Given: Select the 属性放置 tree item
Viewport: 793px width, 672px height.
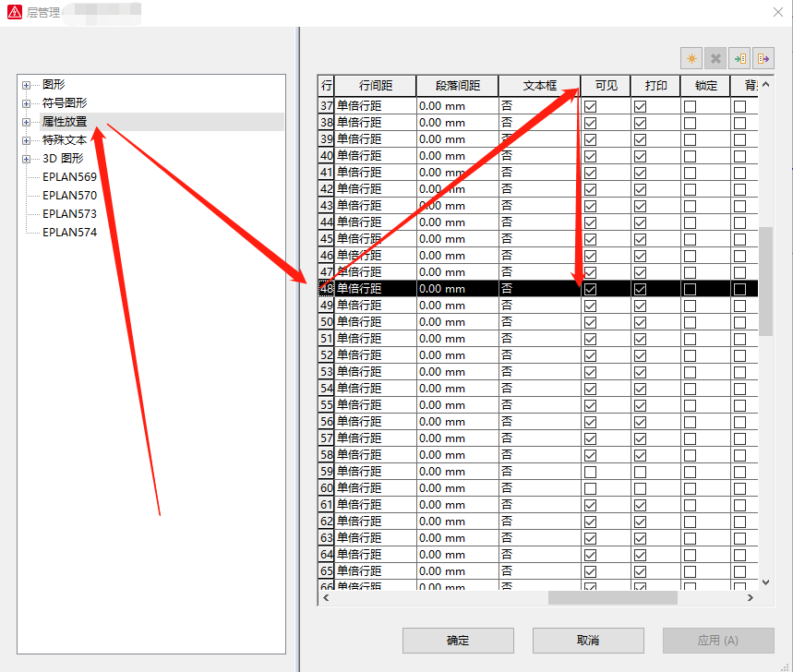Looking at the screenshot, I should pyautogui.click(x=65, y=122).
